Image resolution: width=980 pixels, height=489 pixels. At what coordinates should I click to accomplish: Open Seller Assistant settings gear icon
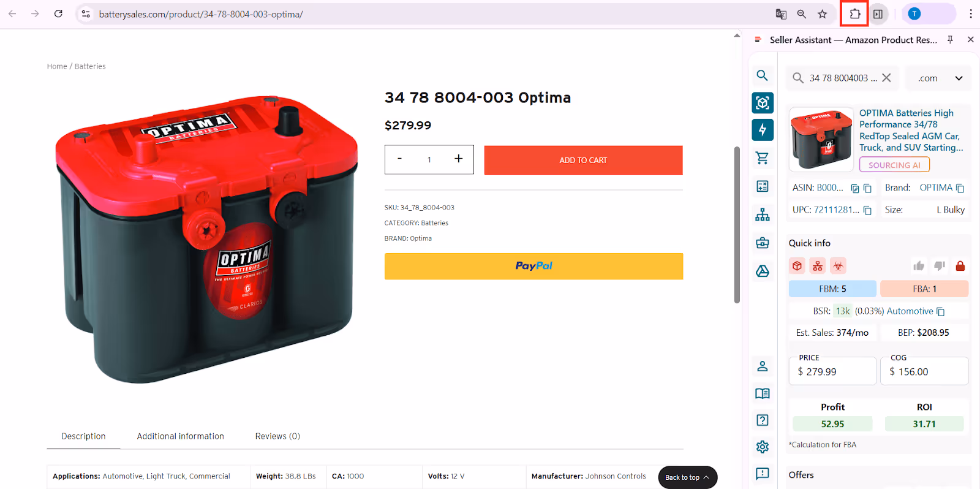click(x=762, y=447)
